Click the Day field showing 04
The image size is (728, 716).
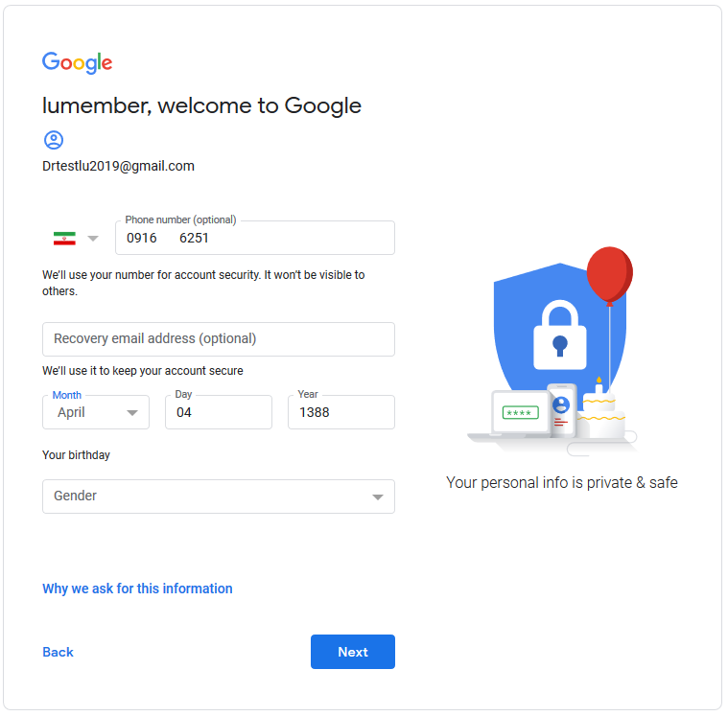(219, 412)
